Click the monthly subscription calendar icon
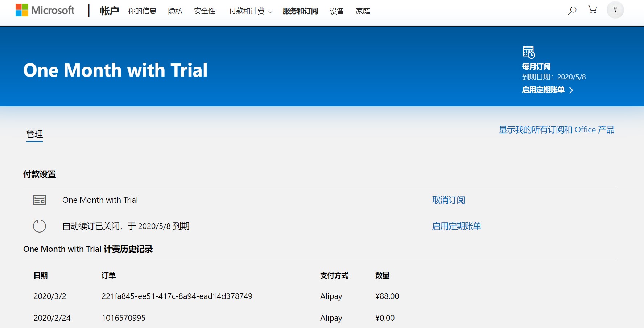This screenshot has width=644, height=328. 529,52
